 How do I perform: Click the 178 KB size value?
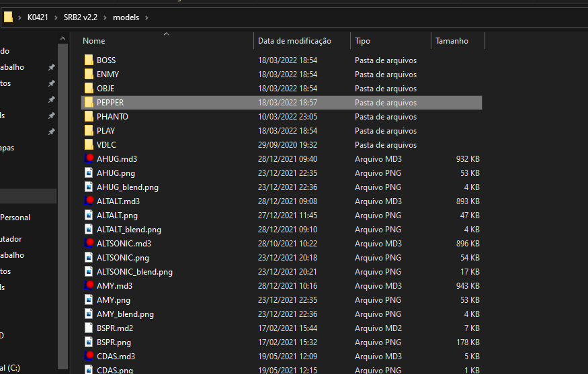pyautogui.click(x=468, y=342)
